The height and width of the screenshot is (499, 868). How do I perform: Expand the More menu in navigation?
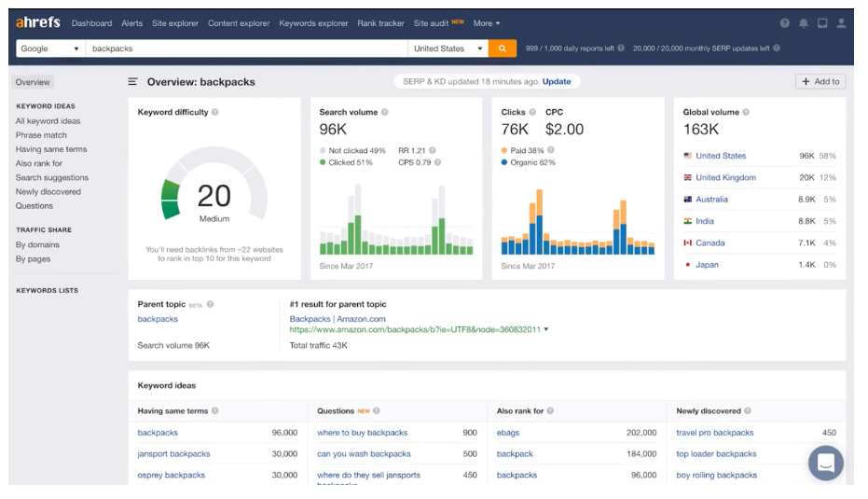486,23
